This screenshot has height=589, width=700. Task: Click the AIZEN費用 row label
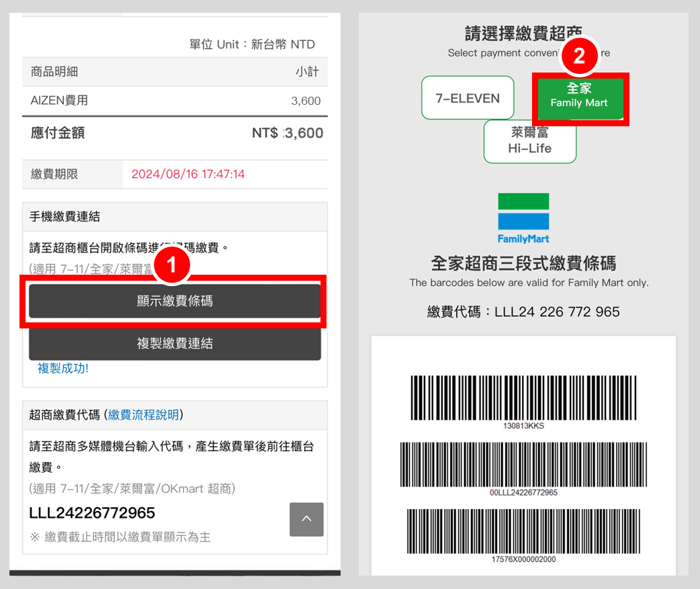pyautogui.click(x=59, y=100)
